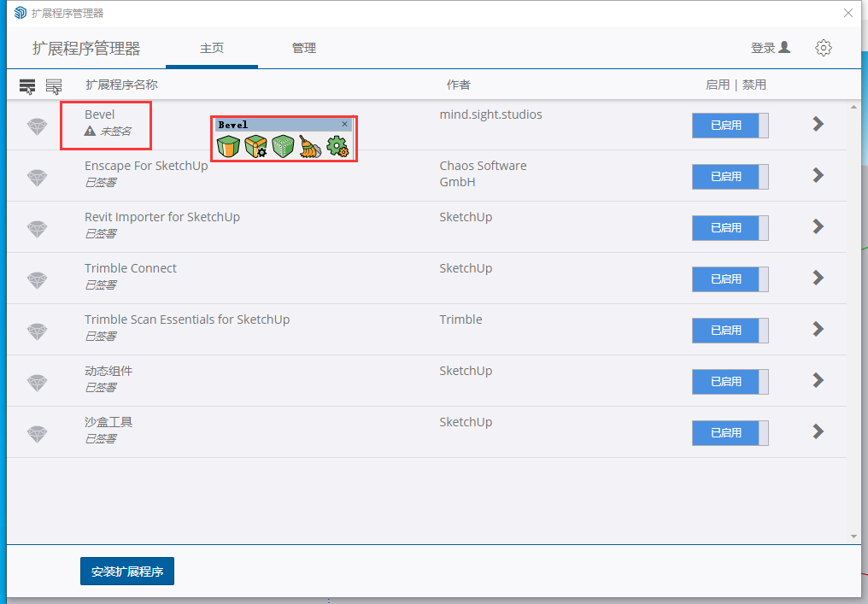Click the 扩展程序名称 column header
This screenshot has width=868, height=604.
pos(122,85)
